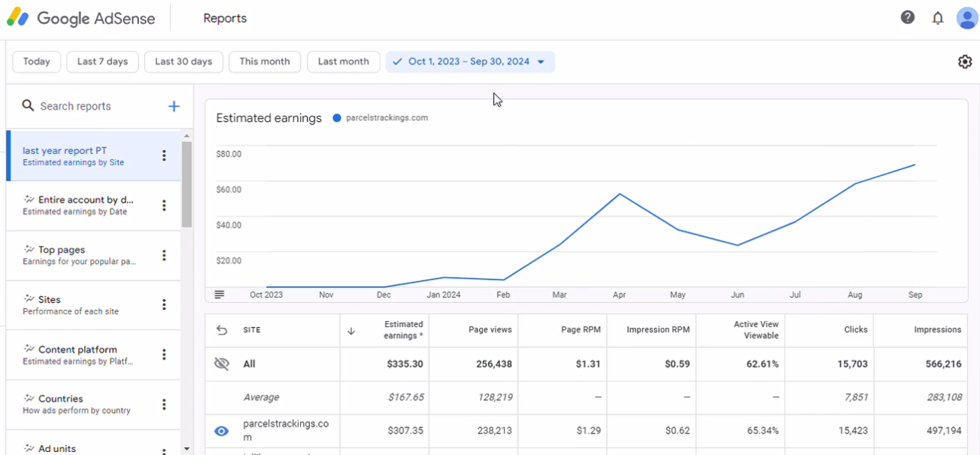980x455 pixels.
Task: Click the reports list scrollbar thumb
Action: click(x=187, y=184)
